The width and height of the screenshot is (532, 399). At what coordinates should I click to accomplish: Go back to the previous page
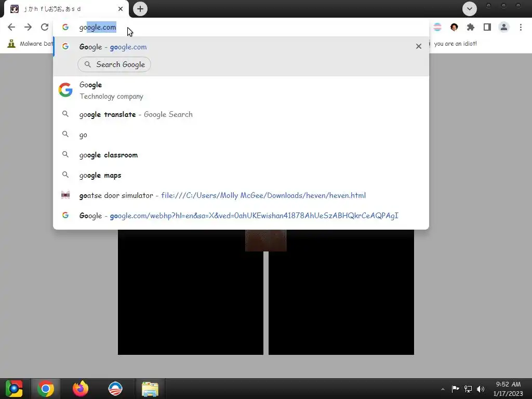(x=11, y=27)
